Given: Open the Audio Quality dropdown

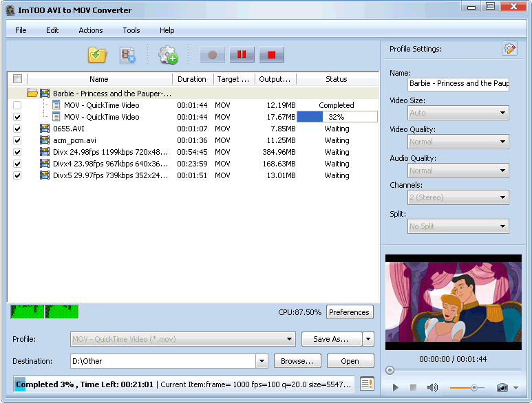Looking at the screenshot, I should (458, 171).
